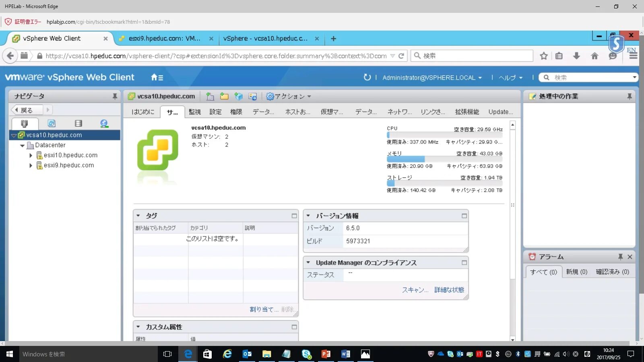This screenshot has width=644, height=362.
Task: Go to the browser home page icon
Action: coord(594,56)
